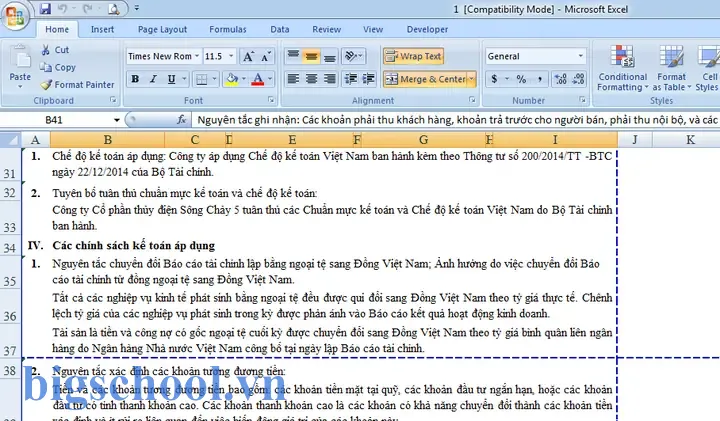Apply the red font color

coord(258,79)
